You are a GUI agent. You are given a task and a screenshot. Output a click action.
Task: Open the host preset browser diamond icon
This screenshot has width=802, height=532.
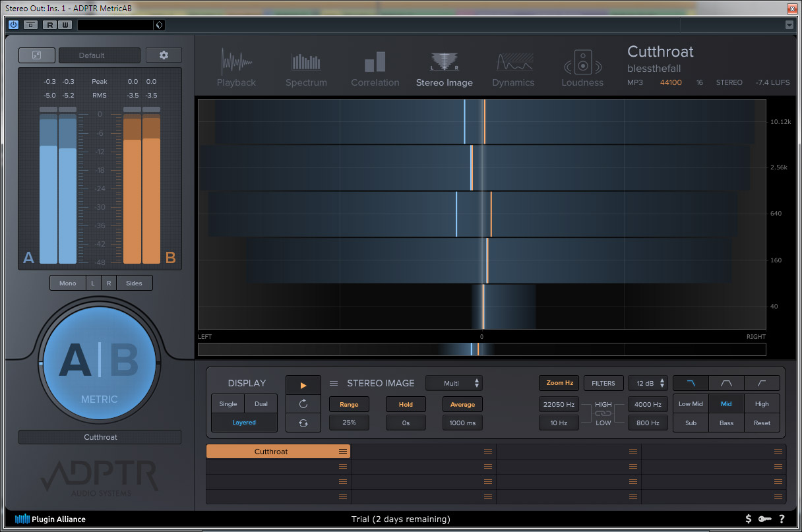158,25
